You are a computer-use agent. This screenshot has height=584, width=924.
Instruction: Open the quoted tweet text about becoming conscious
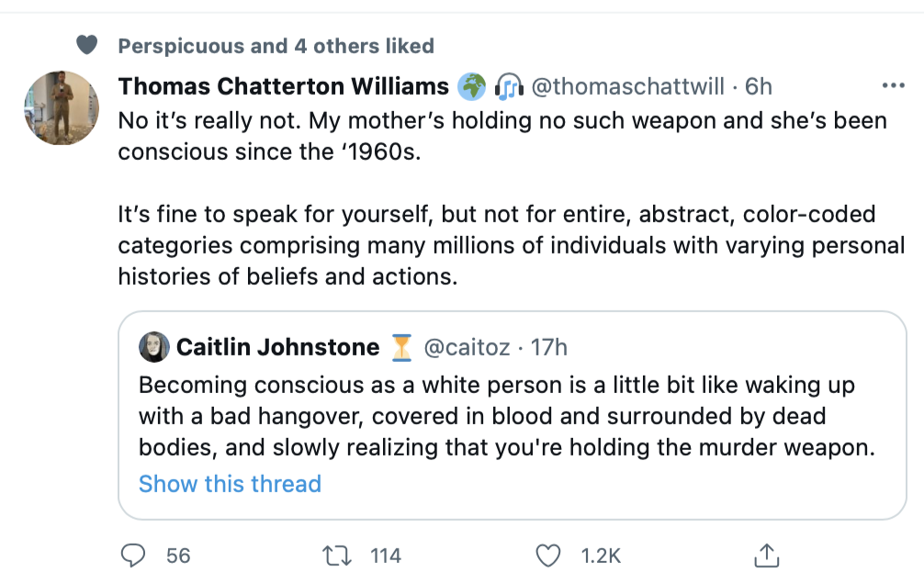tap(507, 416)
